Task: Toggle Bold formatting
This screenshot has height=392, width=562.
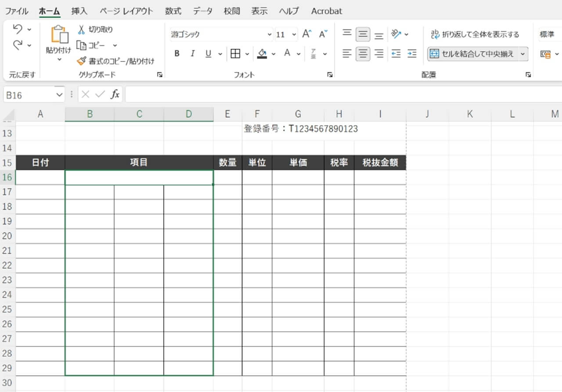Action: [x=177, y=54]
